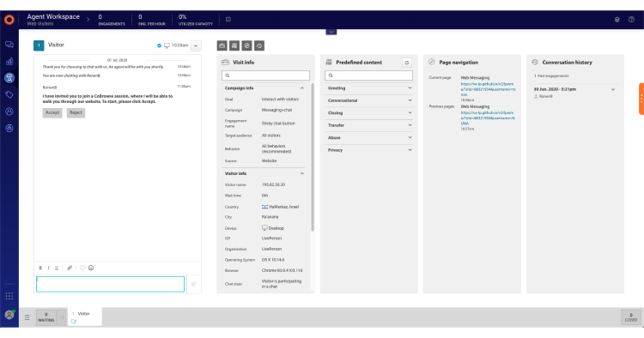Open the previous page Web Messaging link
Image resolution: width=644 pixels, height=338 pixels.
(488, 118)
